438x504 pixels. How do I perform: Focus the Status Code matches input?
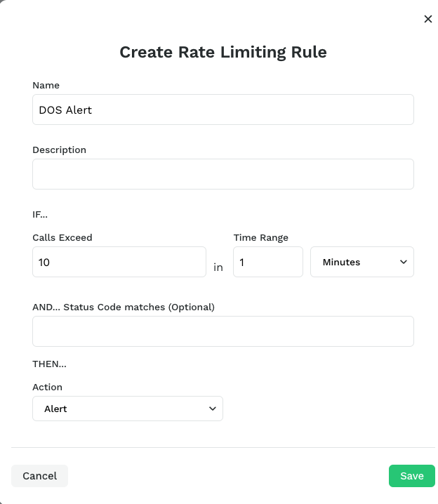(x=223, y=331)
